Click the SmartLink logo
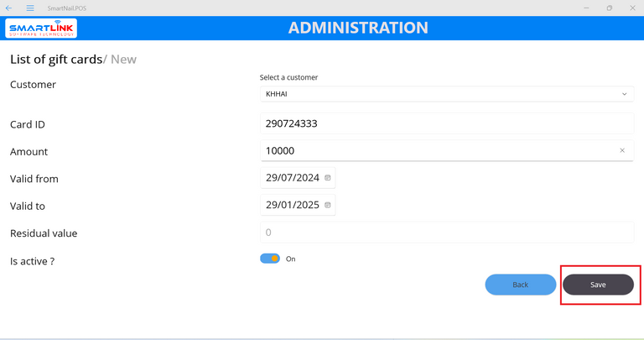This screenshot has width=644, height=340. point(41,29)
